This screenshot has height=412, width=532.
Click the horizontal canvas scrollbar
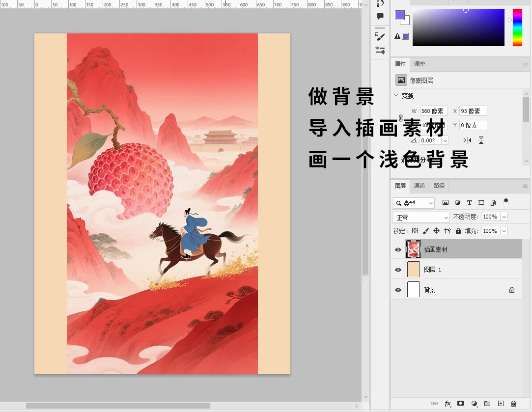(118, 406)
